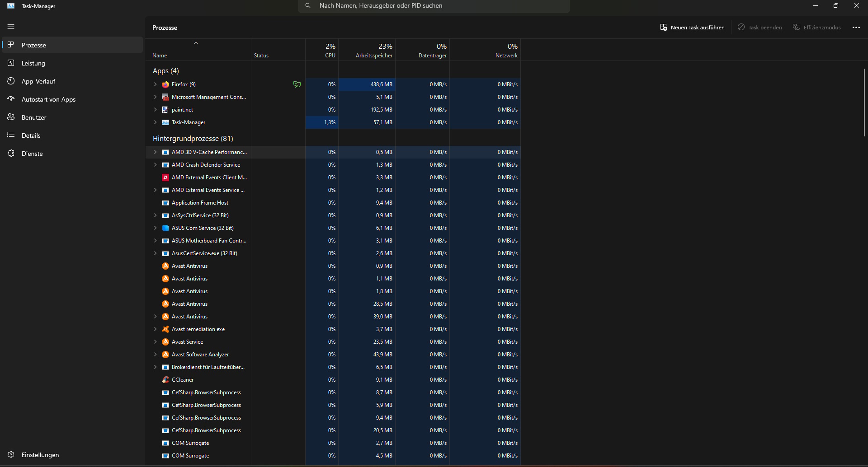Expand the paint.net process row
Screen dimensions: 868x467
pos(155,110)
